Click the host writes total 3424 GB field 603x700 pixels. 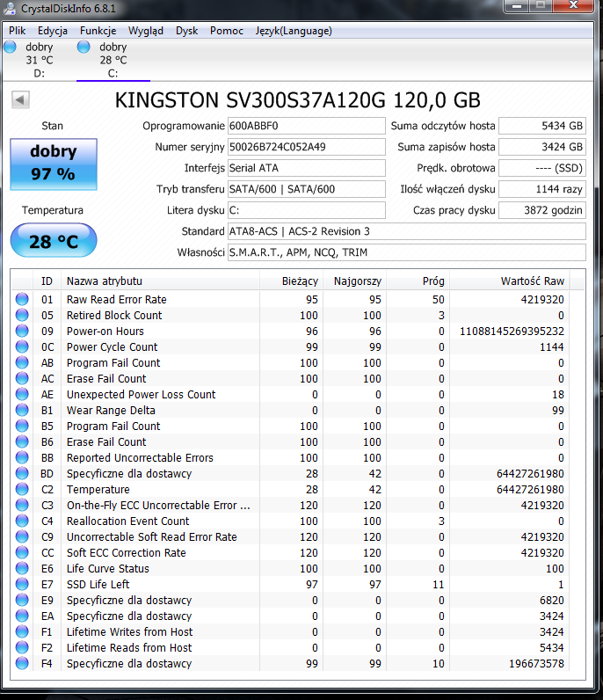(x=541, y=147)
